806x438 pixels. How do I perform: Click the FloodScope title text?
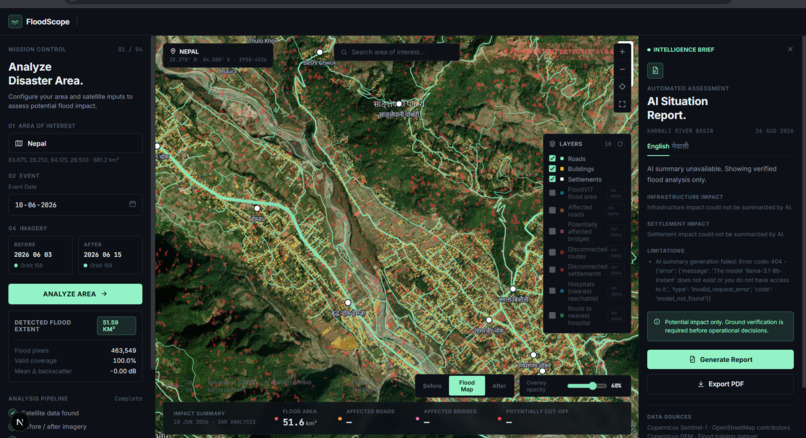(x=48, y=22)
